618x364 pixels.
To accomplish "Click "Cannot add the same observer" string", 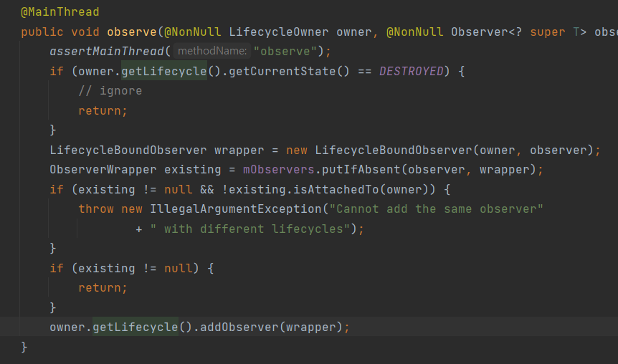I will click(437, 209).
